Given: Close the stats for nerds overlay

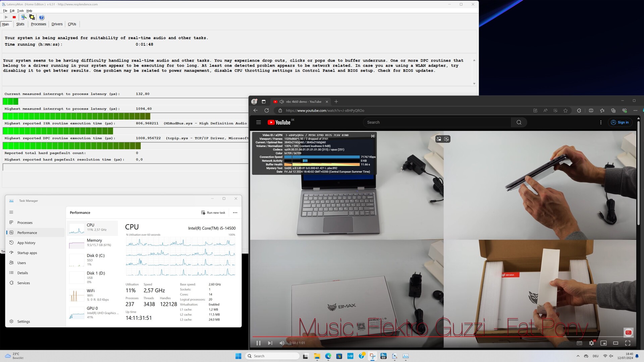Looking at the screenshot, I should (373, 136).
